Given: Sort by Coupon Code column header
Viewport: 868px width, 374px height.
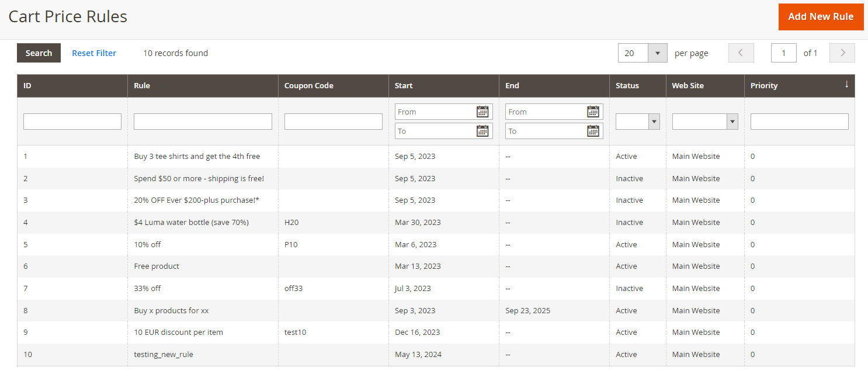Looking at the screenshot, I should (x=308, y=85).
